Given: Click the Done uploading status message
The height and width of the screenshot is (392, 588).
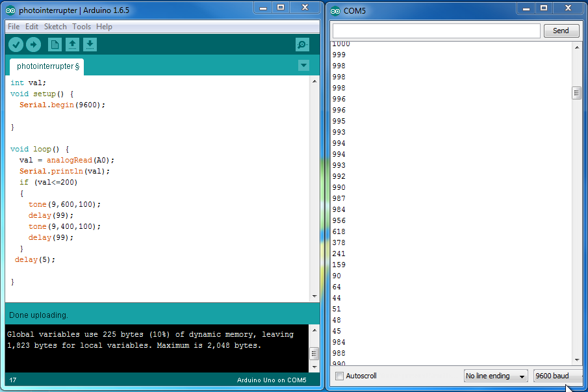Looking at the screenshot, I should (x=38, y=315).
